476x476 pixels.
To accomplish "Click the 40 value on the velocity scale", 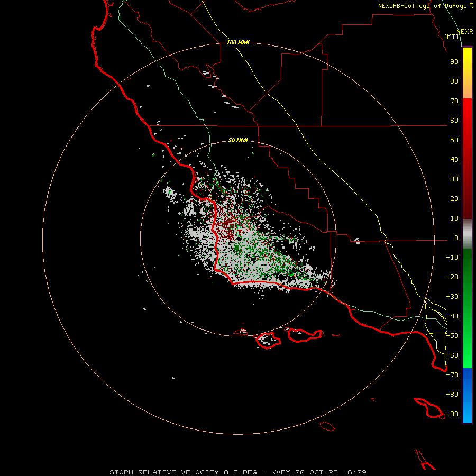I will pyautogui.click(x=454, y=159).
